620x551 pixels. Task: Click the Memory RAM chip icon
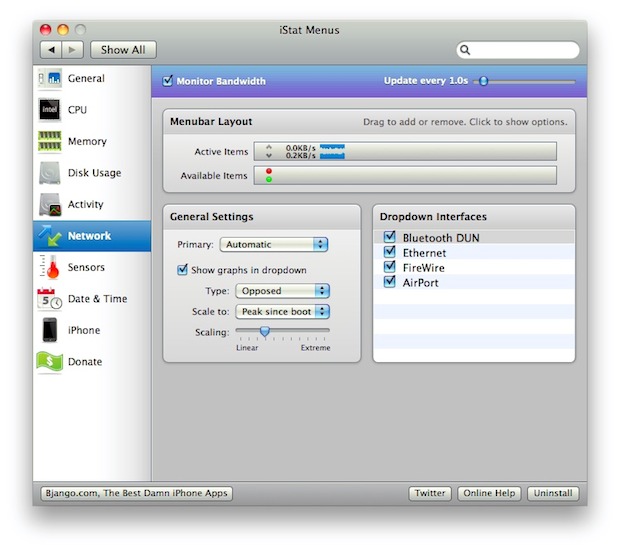click(x=49, y=141)
